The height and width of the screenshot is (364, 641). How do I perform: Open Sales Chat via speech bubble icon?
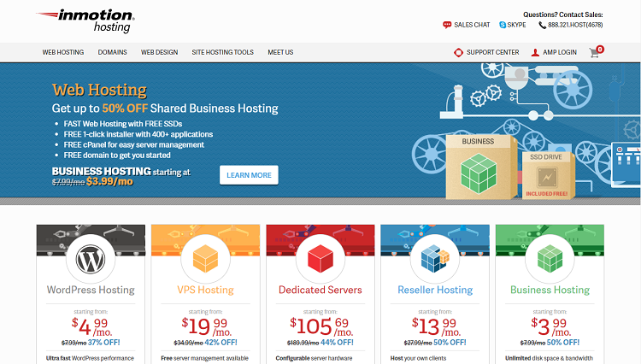[x=447, y=26]
